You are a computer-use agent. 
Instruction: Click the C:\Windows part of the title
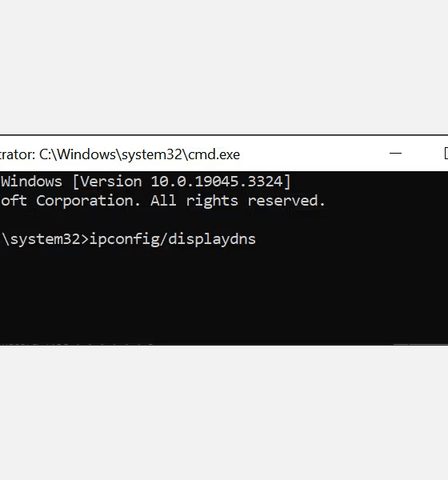tap(78, 154)
